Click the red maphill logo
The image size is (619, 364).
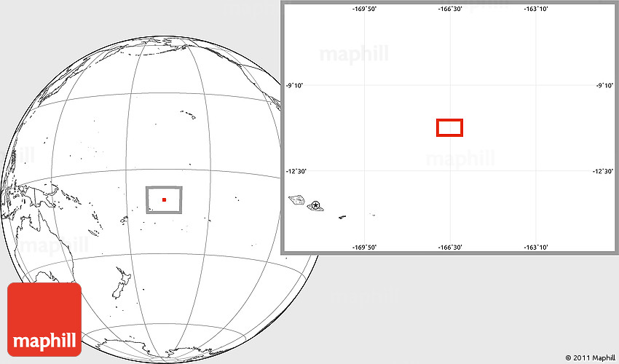point(44,320)
